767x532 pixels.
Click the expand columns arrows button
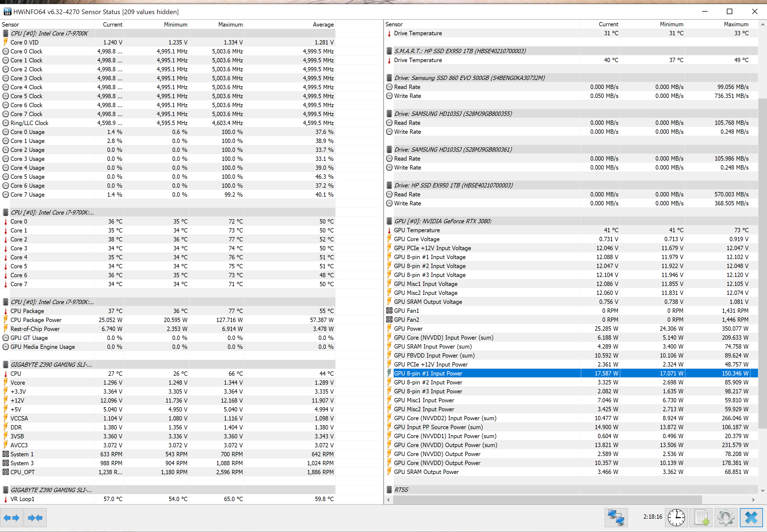pos(12,518)
